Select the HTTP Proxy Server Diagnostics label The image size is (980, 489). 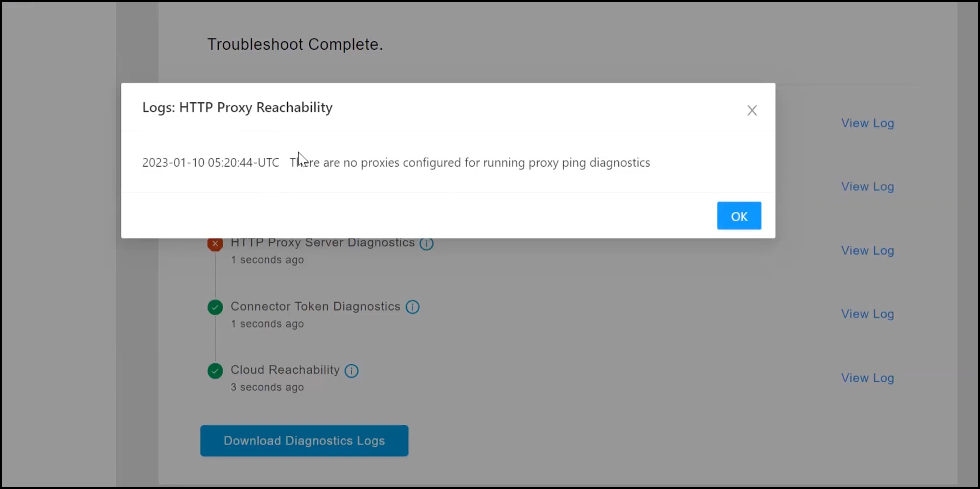[322, 243]
